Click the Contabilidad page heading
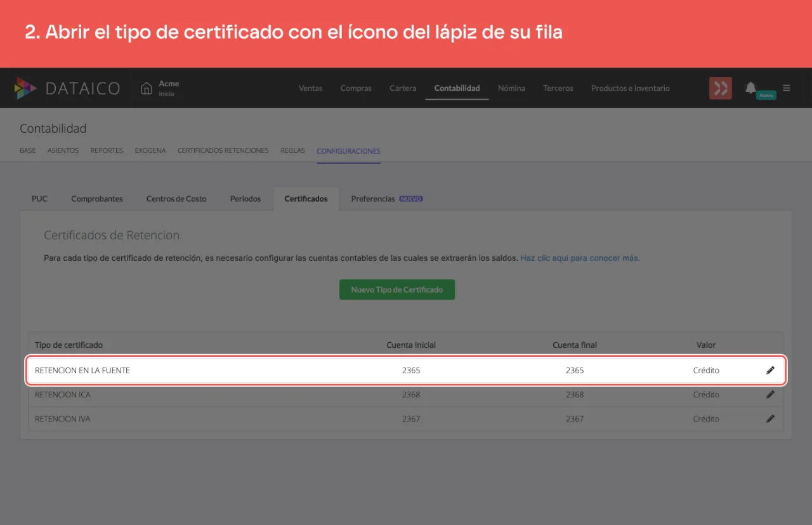This screenshot has width=812, height=525. point(53,129)
